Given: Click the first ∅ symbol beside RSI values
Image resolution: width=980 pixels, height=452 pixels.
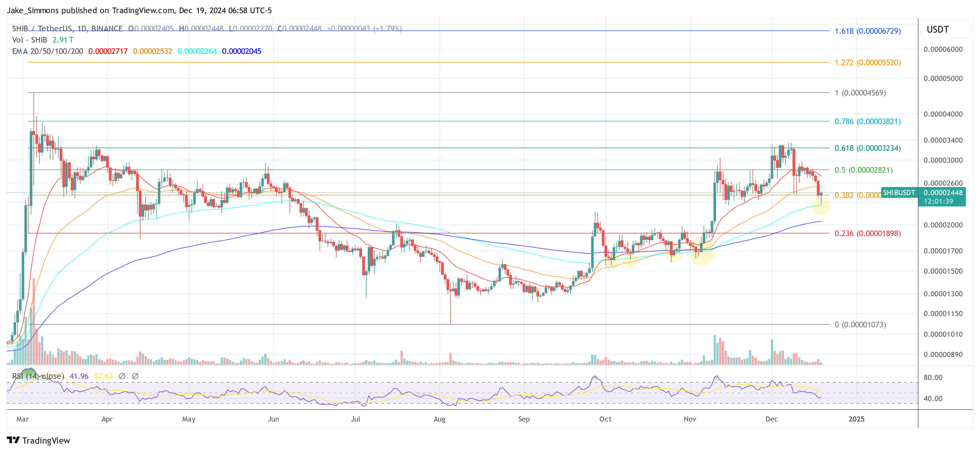Looking at the screenshot, I should [x=122, y=376].
